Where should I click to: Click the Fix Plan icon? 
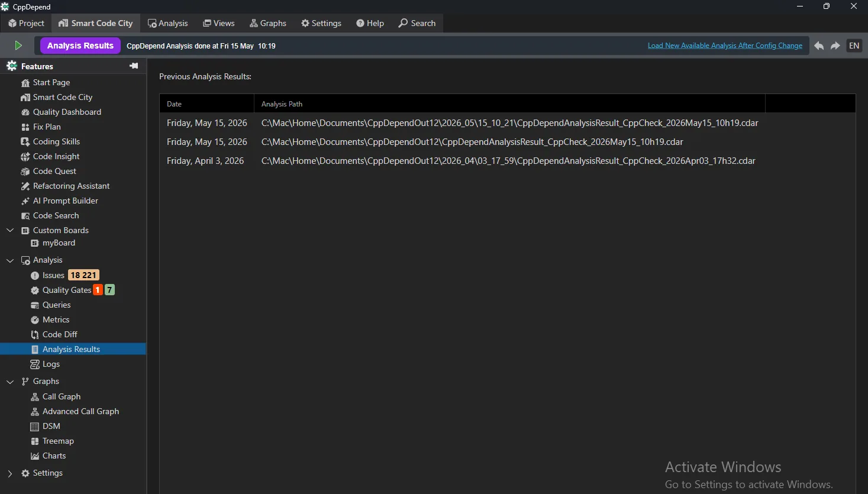point(25,127)
